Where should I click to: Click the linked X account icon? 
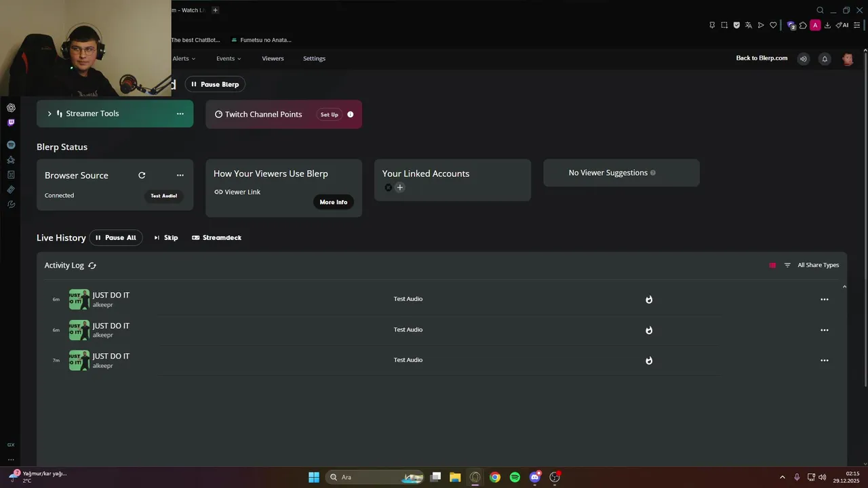388,188
